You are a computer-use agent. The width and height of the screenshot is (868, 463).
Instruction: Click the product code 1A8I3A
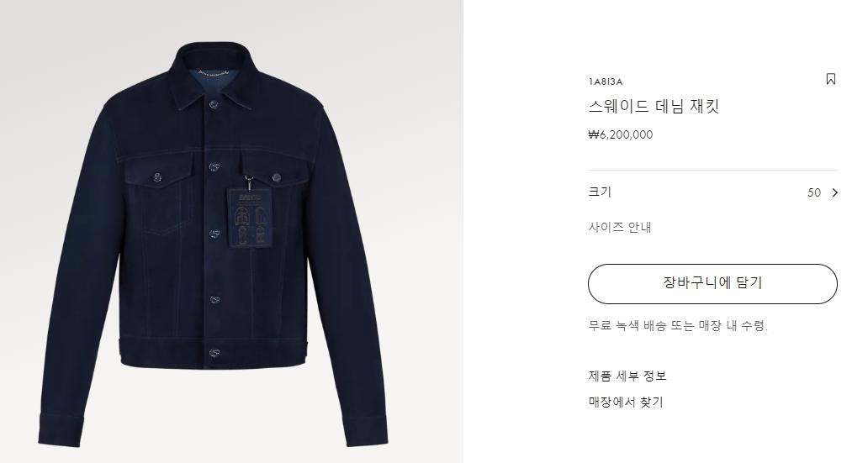tap(605, 82)
